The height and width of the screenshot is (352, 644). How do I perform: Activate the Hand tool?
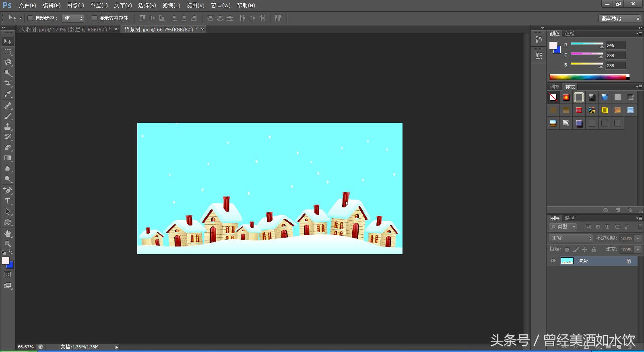[8, 233]
